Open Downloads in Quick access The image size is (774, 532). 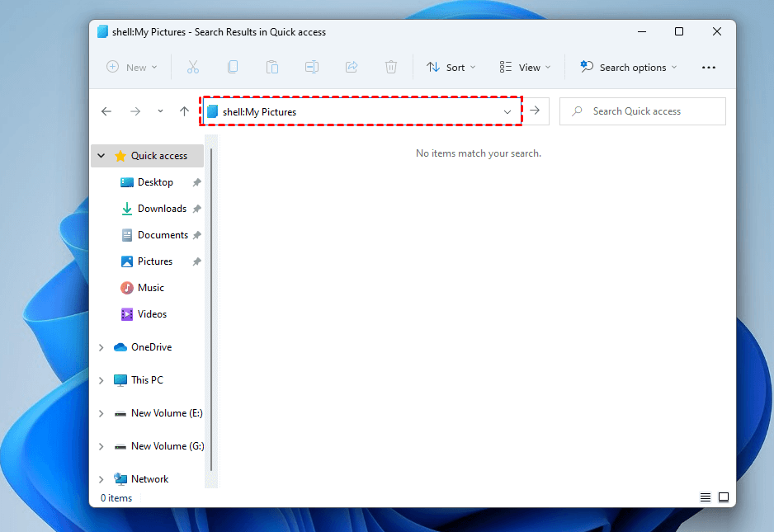click(162, 209)
